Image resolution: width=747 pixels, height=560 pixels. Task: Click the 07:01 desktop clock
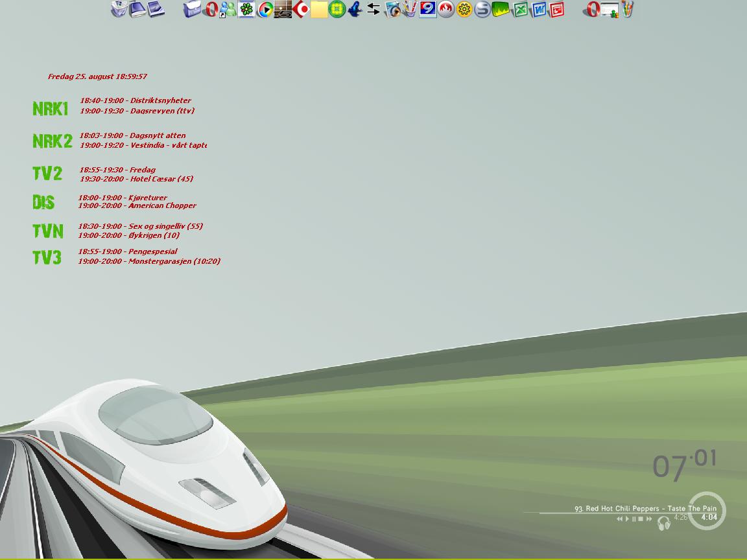point(684,465)
